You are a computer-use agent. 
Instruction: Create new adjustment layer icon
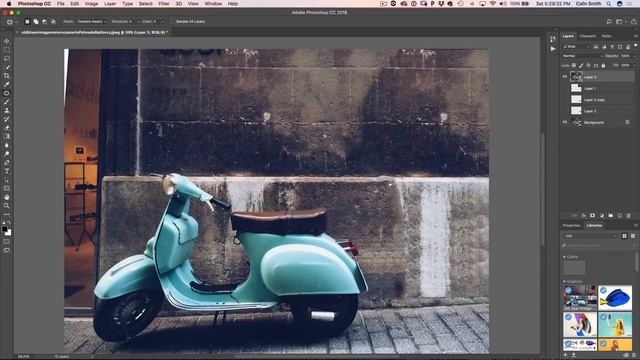click(x=602, y=216)
